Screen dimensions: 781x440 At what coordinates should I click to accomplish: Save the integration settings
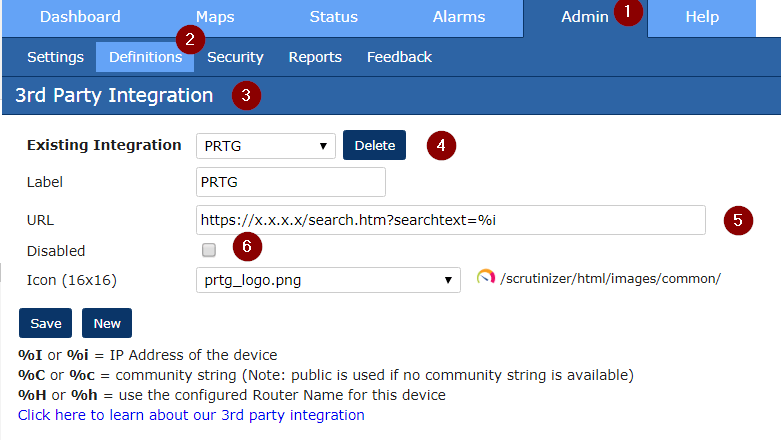point(46,323)
